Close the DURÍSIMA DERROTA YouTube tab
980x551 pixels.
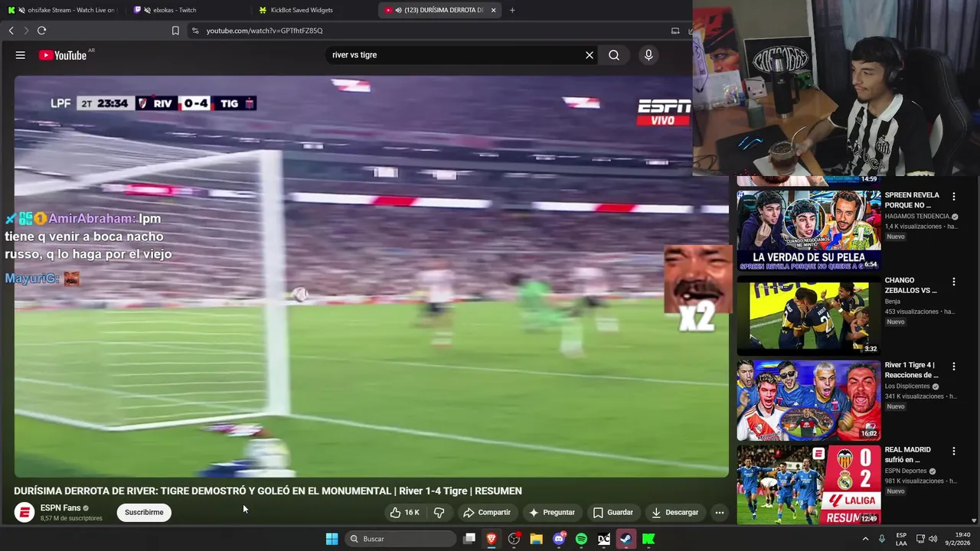click(x=493, y=10)
